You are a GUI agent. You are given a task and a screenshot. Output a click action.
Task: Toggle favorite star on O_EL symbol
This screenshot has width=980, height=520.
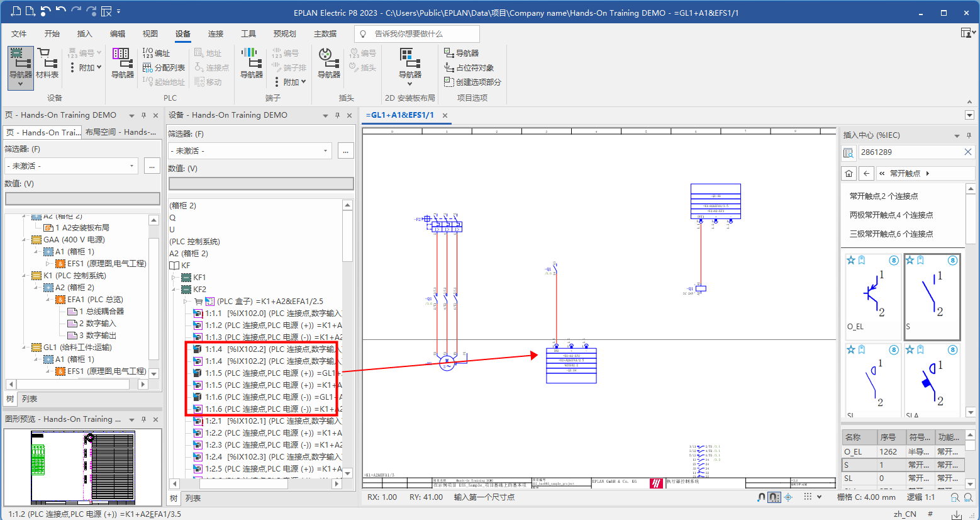(x=851, y=260)
